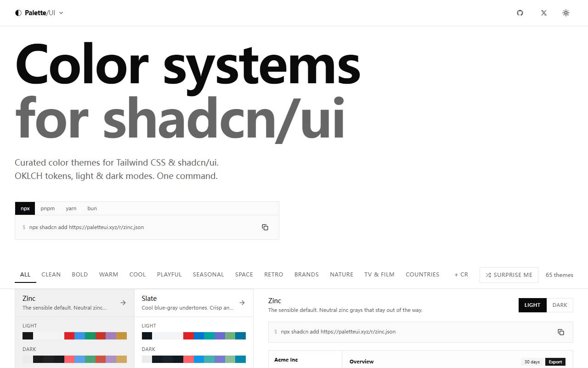Filter themes by SEASONAL
The height and width of the screenshot is (368, 588).
coord(208,275)
